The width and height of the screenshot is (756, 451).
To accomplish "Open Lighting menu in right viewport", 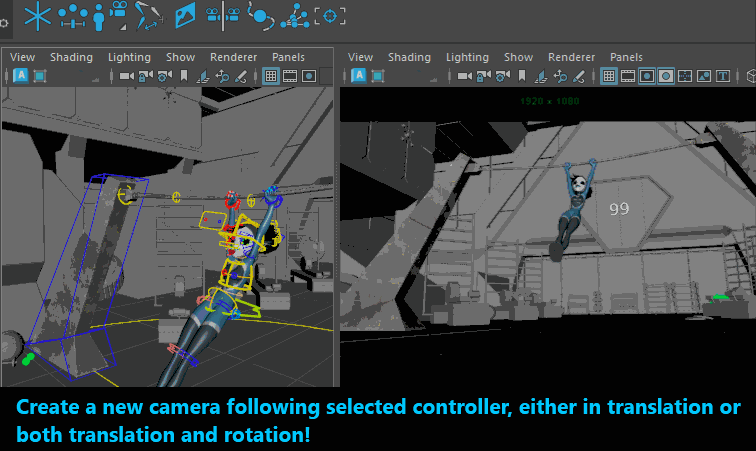I will (467, 57).
